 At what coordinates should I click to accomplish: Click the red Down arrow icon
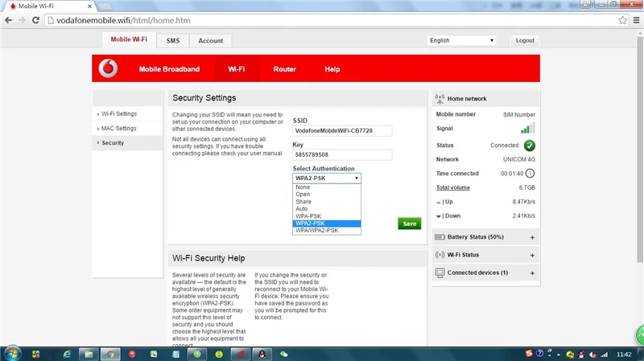(x=438, y=216)
